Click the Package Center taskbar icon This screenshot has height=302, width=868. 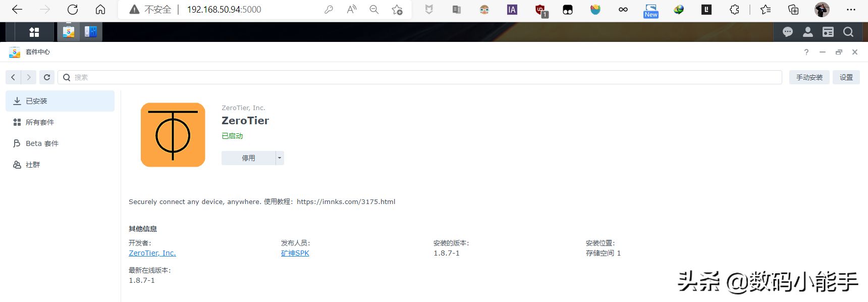(x=69, y=32)
